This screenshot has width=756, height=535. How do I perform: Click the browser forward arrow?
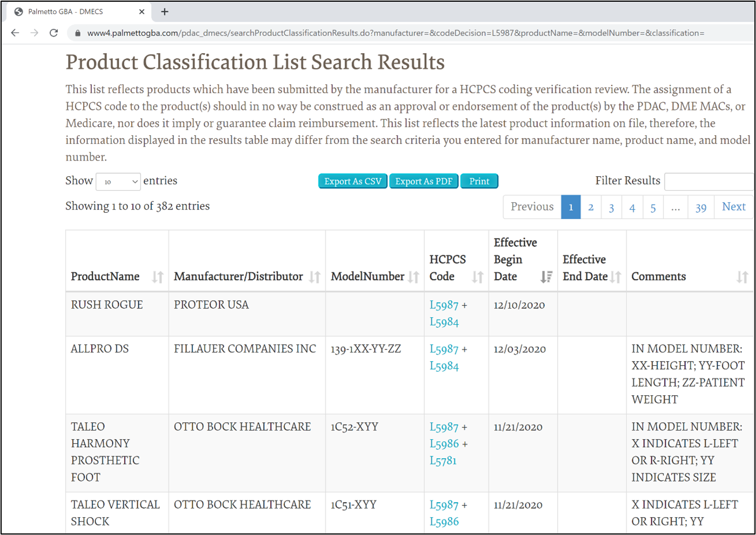click(x=35, y=33)
